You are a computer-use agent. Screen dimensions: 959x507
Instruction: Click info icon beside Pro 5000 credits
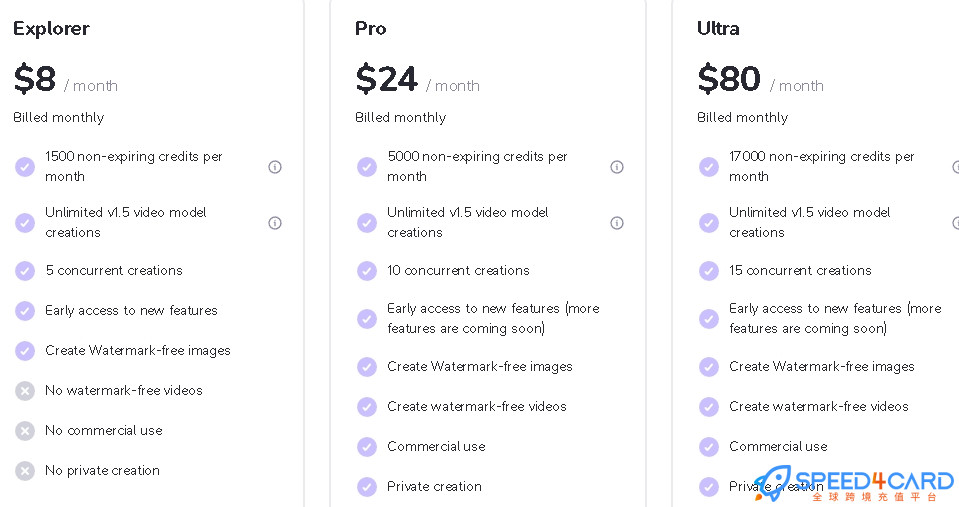pos(616,167)
